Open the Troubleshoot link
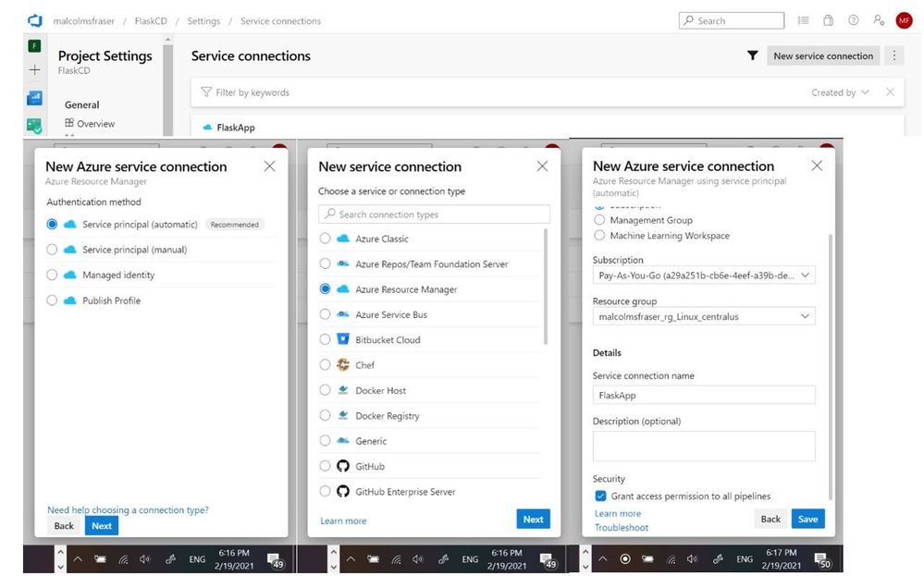The height and width of the screenshot is (576, 924). pyautogui.click(x=622, y=527)
